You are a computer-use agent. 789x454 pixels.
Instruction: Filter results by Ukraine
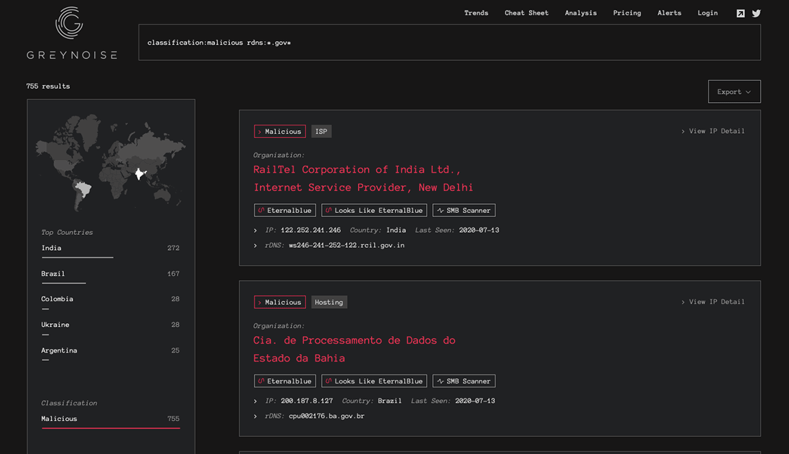point(110,327)
